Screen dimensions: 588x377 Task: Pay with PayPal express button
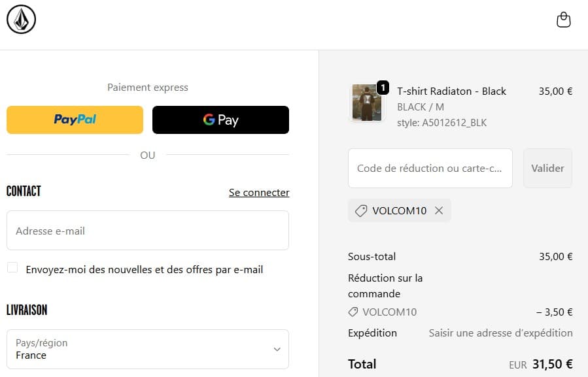[75, 120]
